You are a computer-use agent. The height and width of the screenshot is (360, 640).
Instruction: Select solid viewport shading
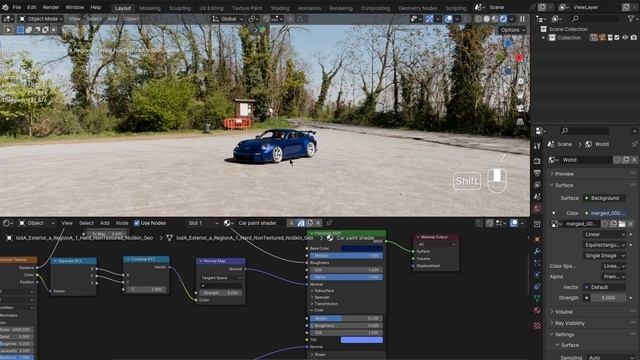(x=487, y=19)
